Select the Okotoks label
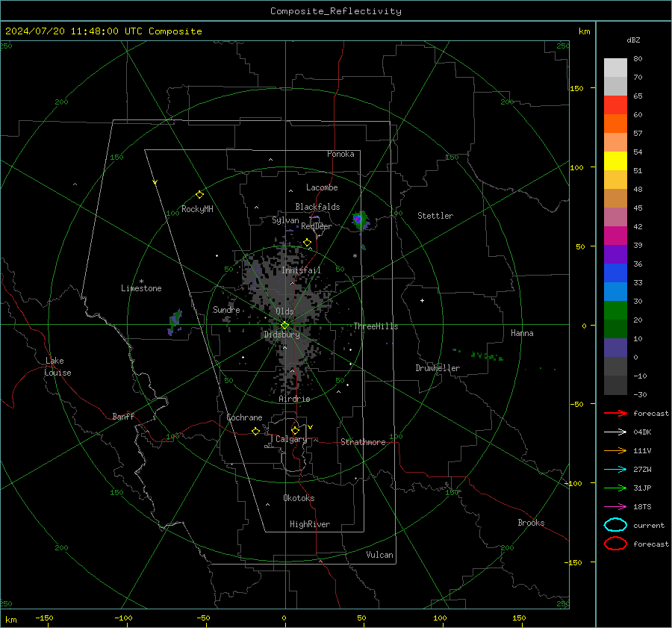The height and width of the screenshot is (628, 672). [x=299, y=498]
